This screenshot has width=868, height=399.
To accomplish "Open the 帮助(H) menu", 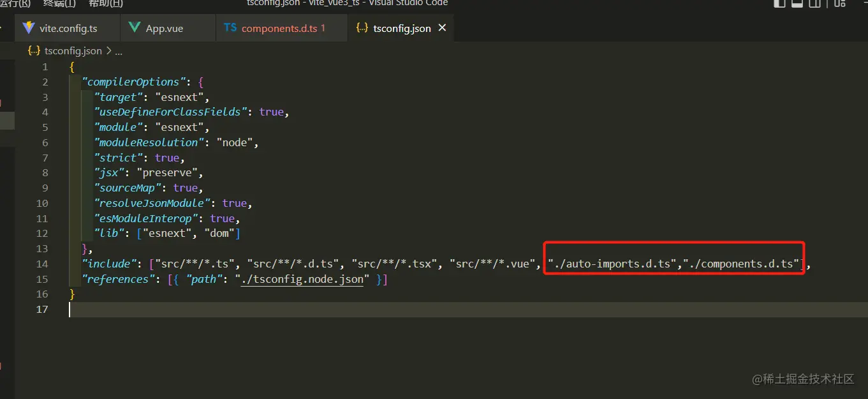I will pyautogui.click(x=106, y=3).
